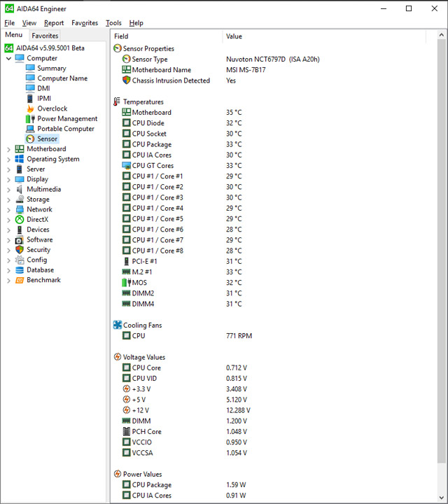The width and height of the screenshot is (448, 504).
Task: Open the Favorites menu in menu bar
Action: coord(85,23)
